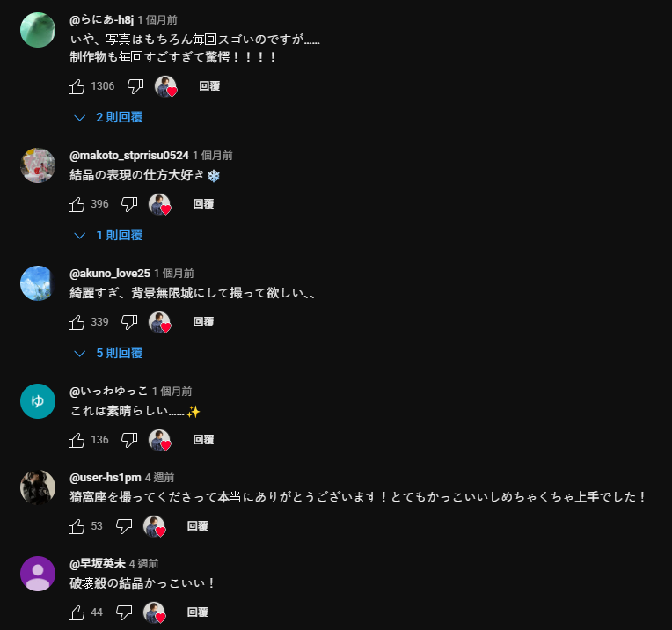Like @makoto_stprrisu0524's comment with 396 likes
Image resolution: width=672 pixels, height=630 pixels.
click(77, 204)
